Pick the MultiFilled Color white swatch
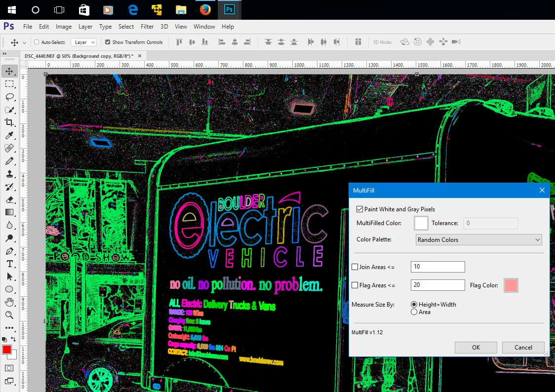 click(x=421, y=223)
